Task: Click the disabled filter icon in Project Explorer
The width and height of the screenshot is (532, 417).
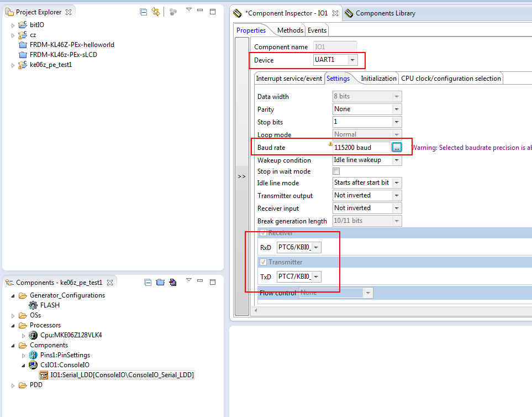Action: (x=173, y=12)
